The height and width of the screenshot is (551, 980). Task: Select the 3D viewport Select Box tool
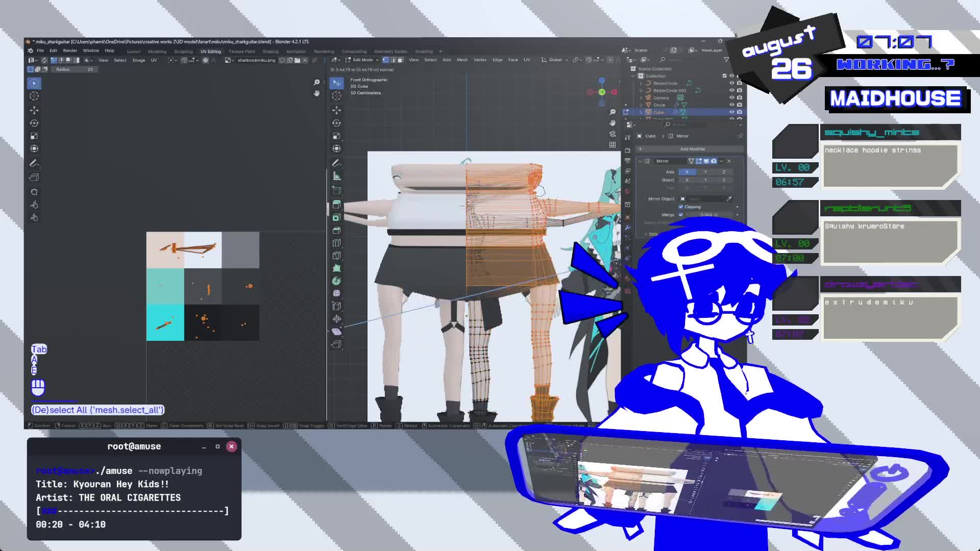(x=336, y=83)
